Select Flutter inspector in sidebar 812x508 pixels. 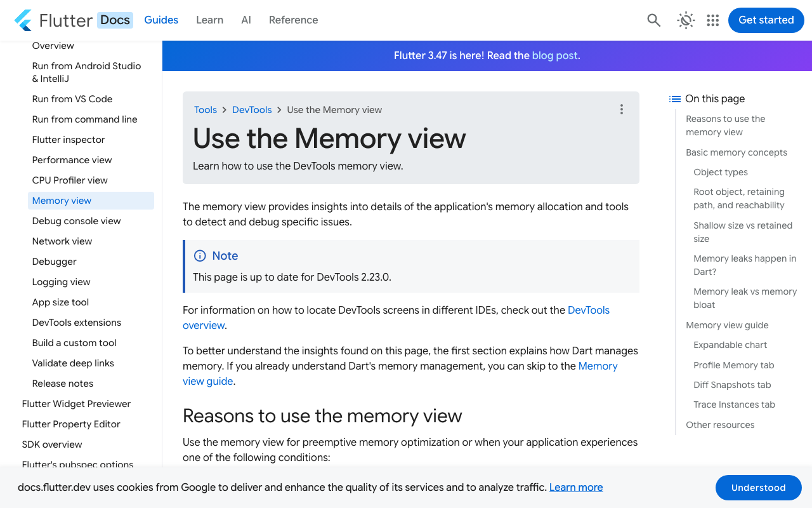[x=69, y=140]
